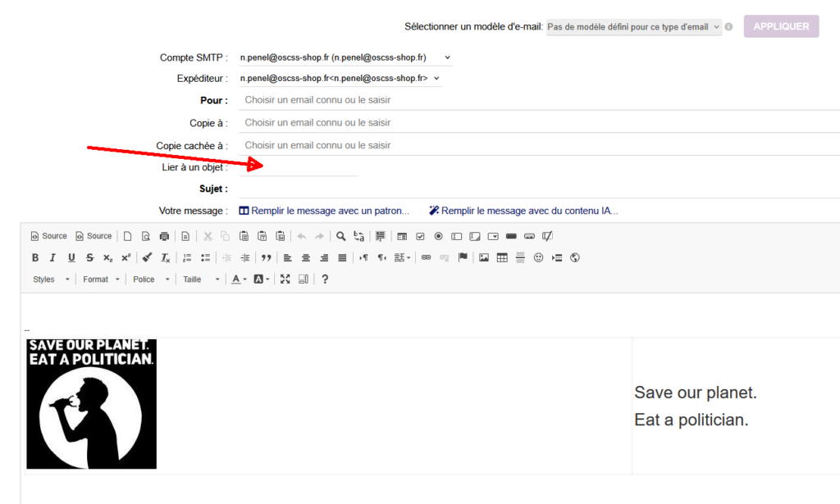Open the Styles dropdown
The height and width of the screenshot is (504, 840).
49,279
